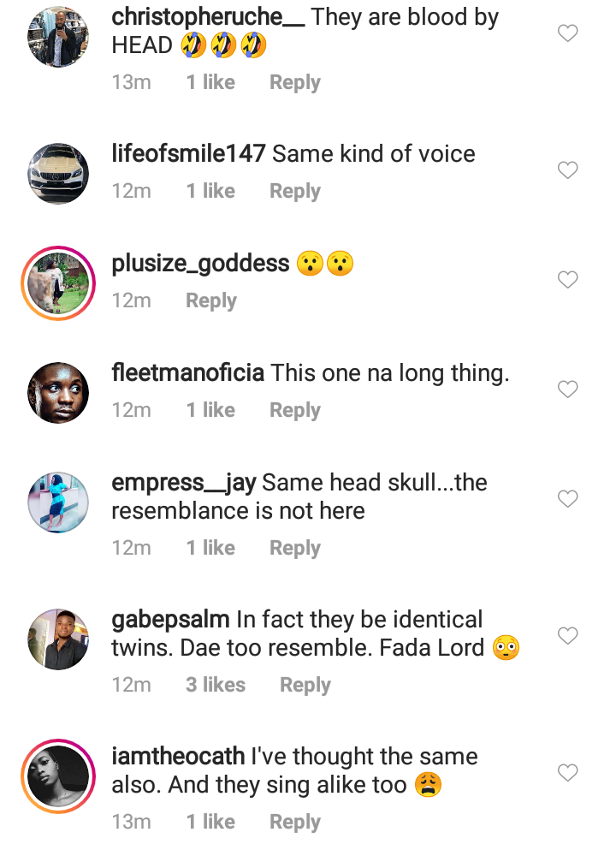Reply to gabepsalm's comment
This screenshot has height=844, width=616.
(x=305, y=685)
